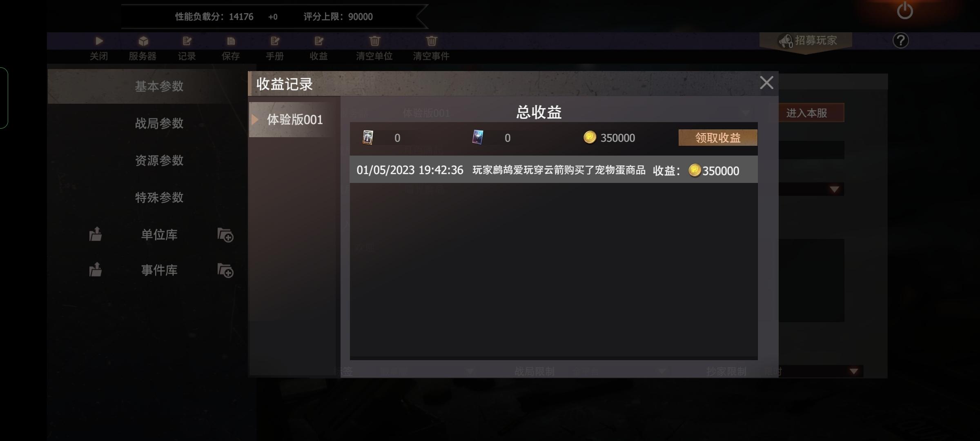Expand the dropdown arrow right of dialog
980x441 pixels.
coord(834,189)
